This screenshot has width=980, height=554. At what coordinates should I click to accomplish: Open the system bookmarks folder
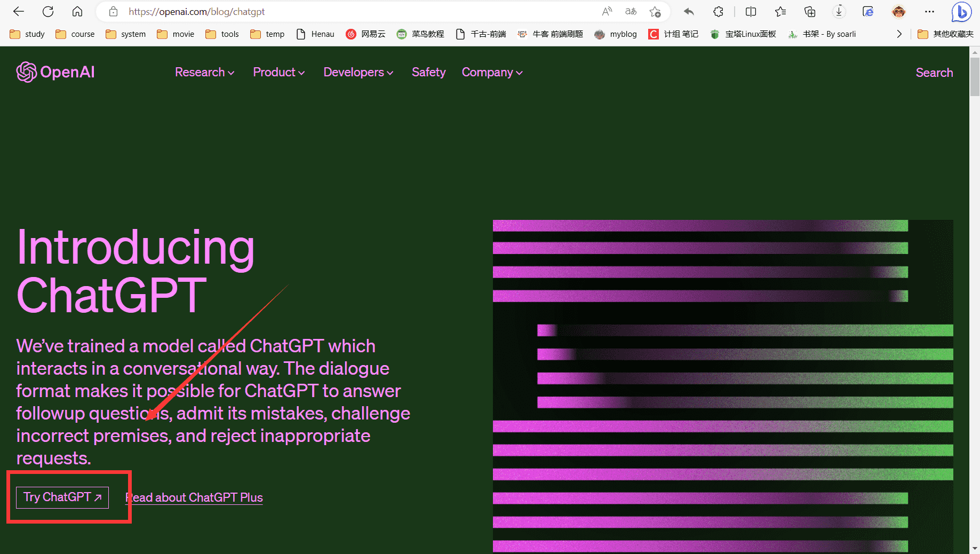point(125,34)
